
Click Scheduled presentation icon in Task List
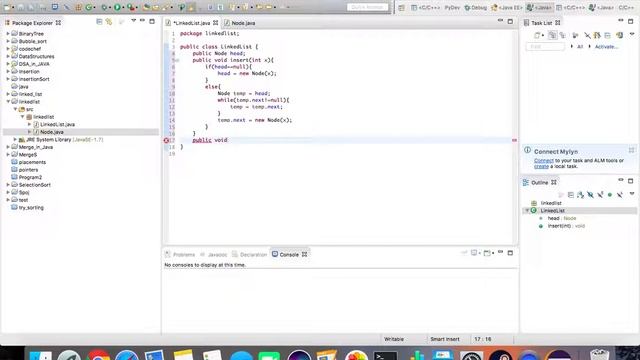pyautogui.click(x=562, y=36)
